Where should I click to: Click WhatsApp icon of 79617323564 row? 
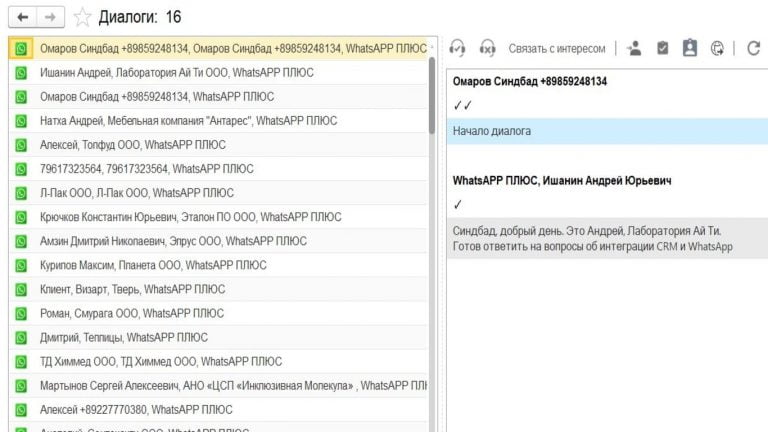(21, 168)
